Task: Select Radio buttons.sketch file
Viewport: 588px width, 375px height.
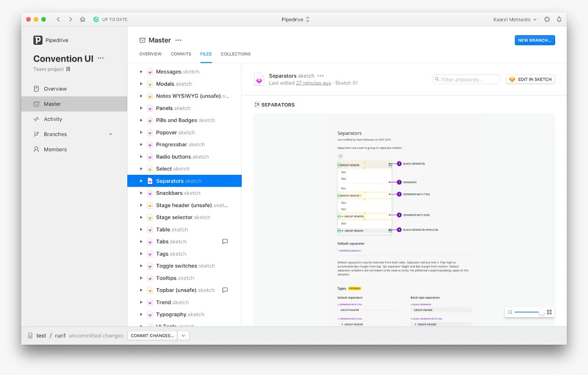Action: click(x=184, y=157)
